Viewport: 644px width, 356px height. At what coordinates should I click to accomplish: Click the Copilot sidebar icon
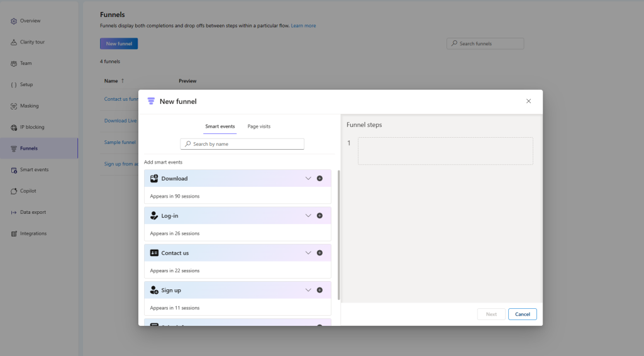[x=14, y=191]
